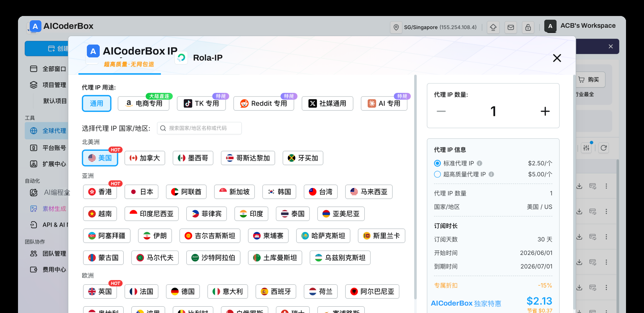Decrease proxy IP quantity with minus
This screenshot has width=644, height=313.
click(441, 111)
